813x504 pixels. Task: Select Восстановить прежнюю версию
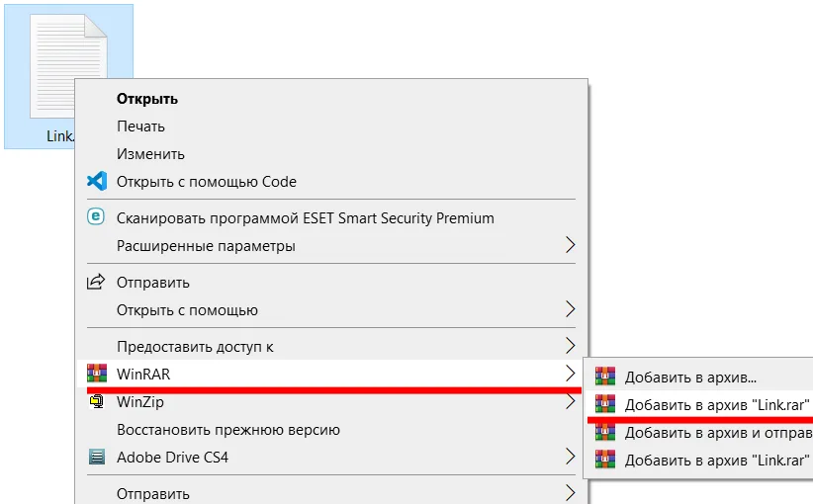pos(228,430)
